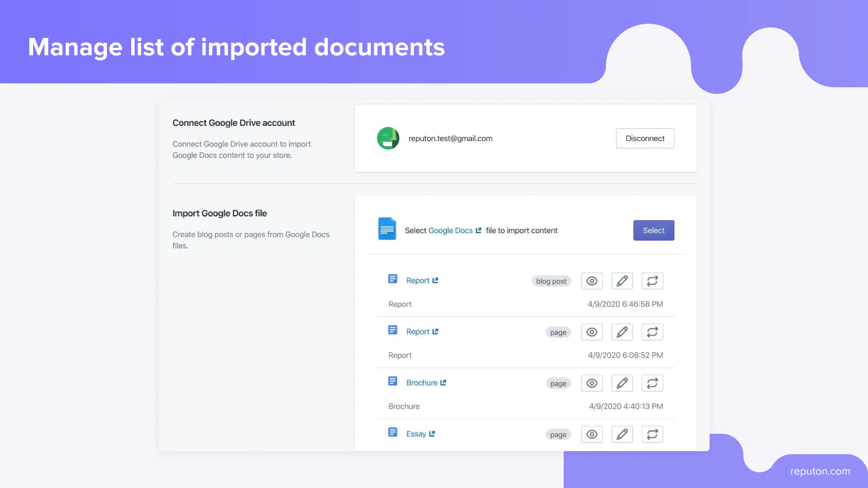The width and height of the screenshot is (868, 488).
Task: Open the Google Docs link
Action: click(455, 230)
